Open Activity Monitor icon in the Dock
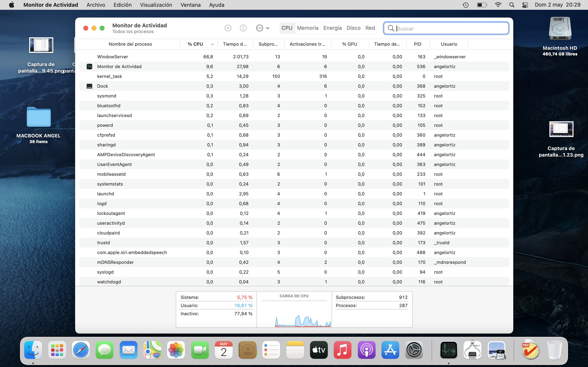The height and width of the screenshot is (367, 588). tap(449, 350)
